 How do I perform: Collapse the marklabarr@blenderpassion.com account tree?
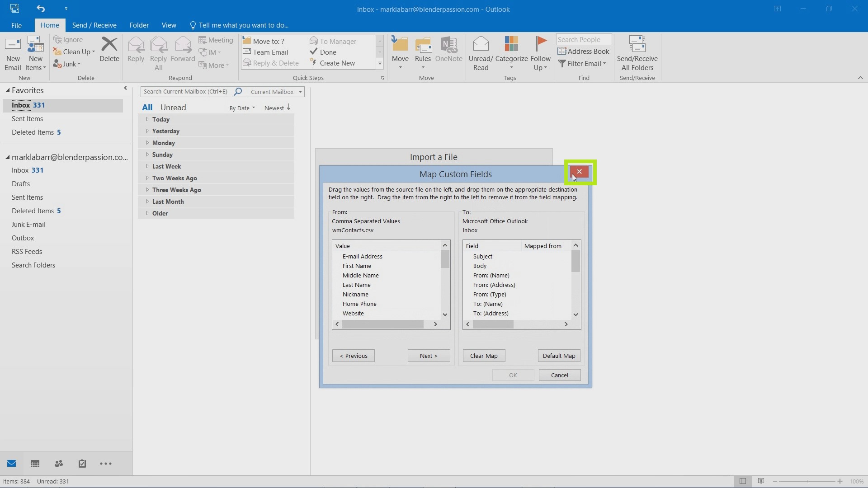[7, 157]
